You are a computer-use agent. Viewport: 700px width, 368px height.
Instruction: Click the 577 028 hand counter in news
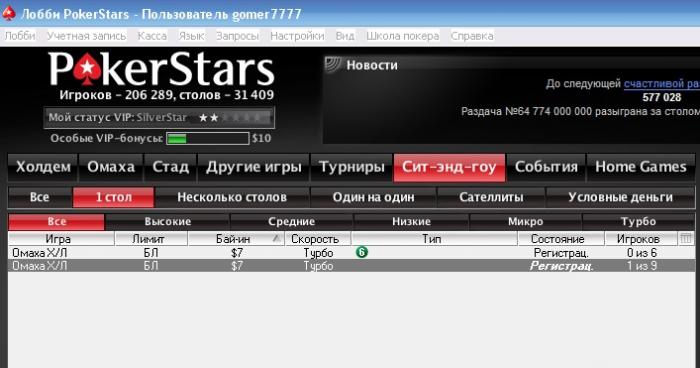(662, 97)
